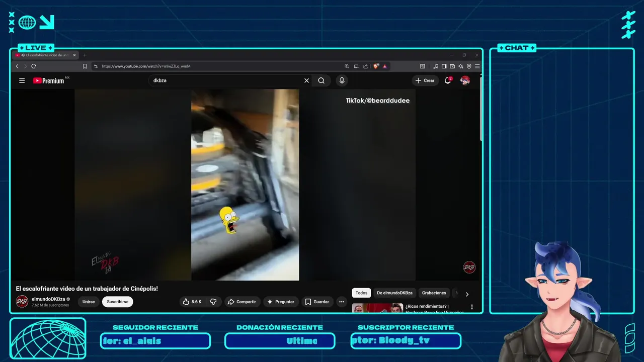The height and width of the screenshot is (362, 644).
Task: Open the browser tab search icon
Action: tap(423, 66)
